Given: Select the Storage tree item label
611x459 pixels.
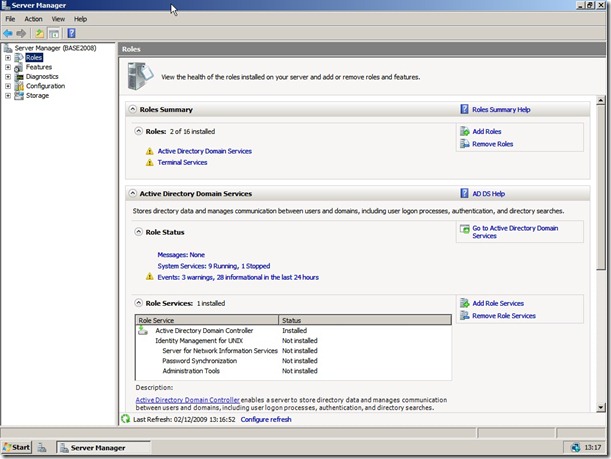Looking at the screenshot, I should [x=37, y=95].
